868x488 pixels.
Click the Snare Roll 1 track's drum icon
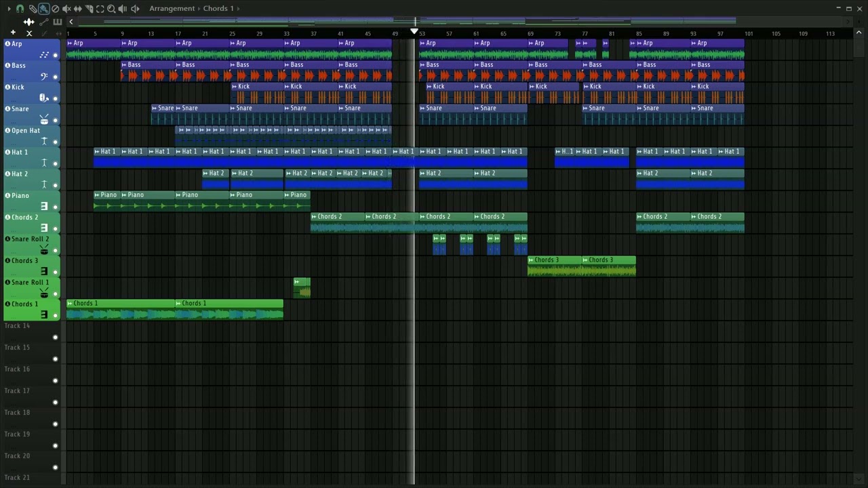(45, 293)
